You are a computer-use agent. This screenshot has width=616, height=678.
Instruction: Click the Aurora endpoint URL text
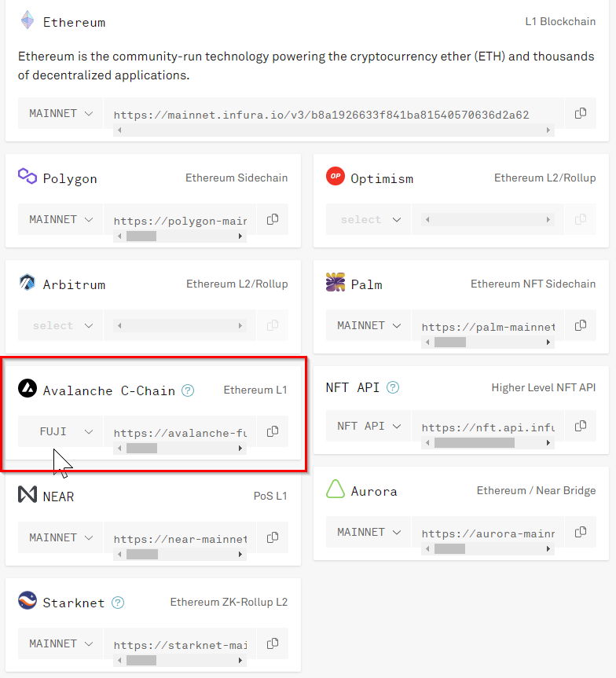pos(487,533)
